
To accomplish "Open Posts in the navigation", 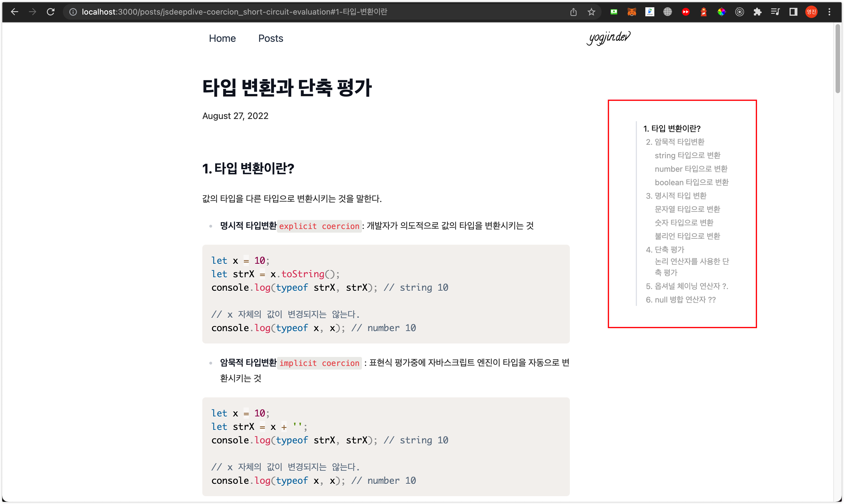I will coord(270,38).
